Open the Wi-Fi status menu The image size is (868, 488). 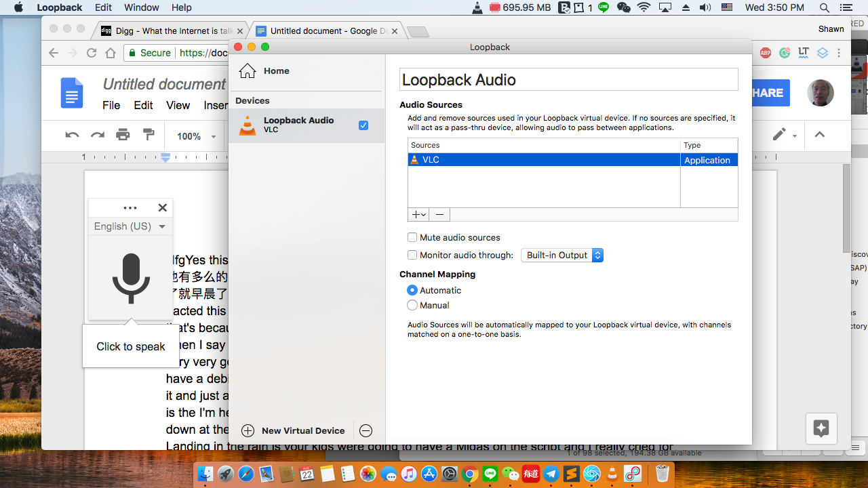(644, 7)
